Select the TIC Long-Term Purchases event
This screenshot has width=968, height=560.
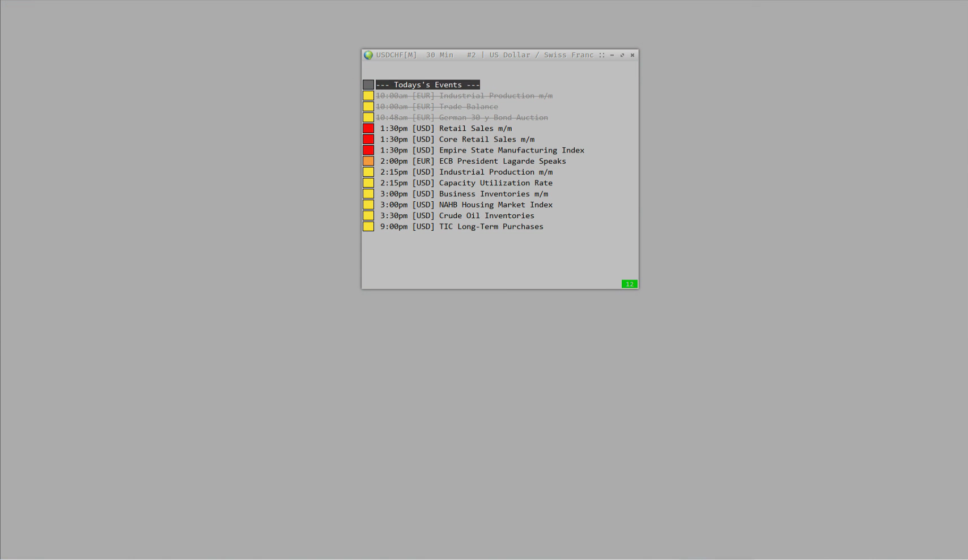[x=462, y=227]
